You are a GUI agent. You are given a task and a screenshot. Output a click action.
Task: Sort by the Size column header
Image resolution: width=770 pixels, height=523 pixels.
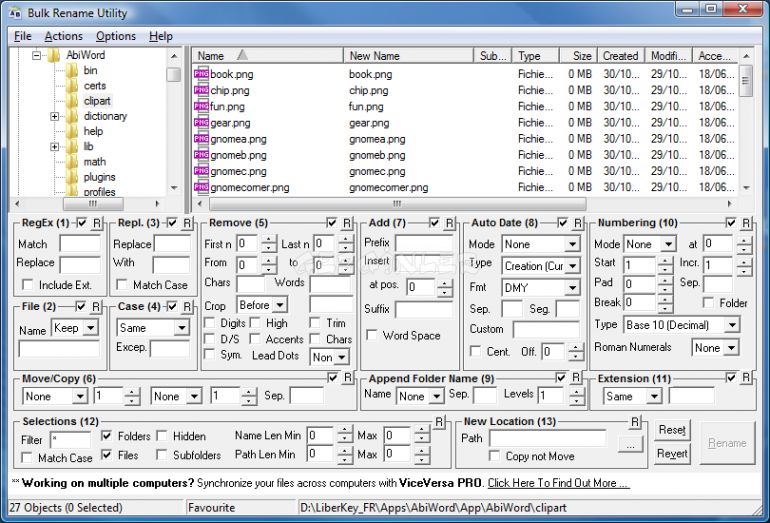pos(579,55)
